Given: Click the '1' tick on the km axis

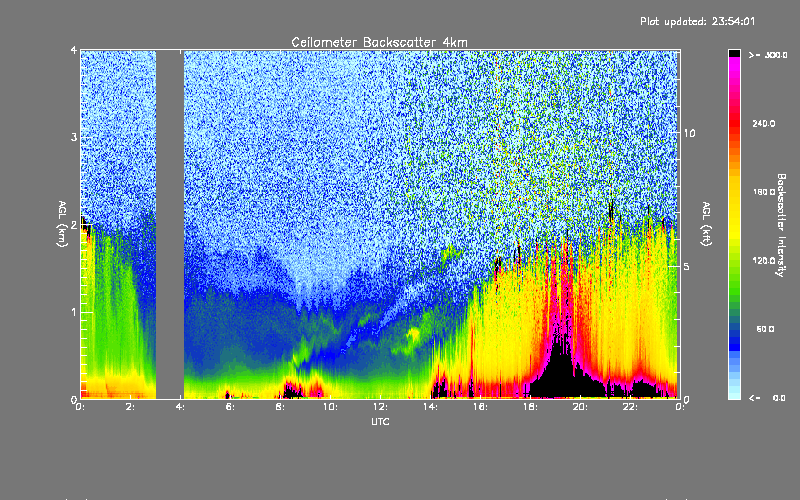Looking at the screenshot, I should [x=74, y=312].
